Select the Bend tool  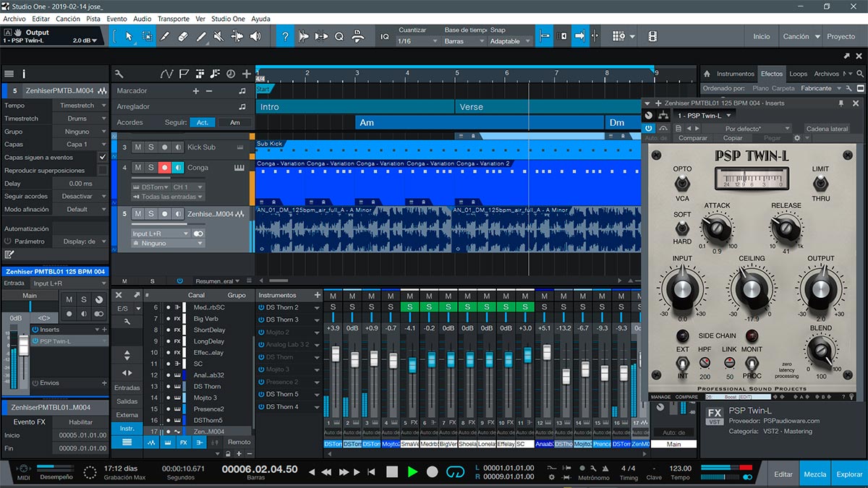tap(237, 36)
